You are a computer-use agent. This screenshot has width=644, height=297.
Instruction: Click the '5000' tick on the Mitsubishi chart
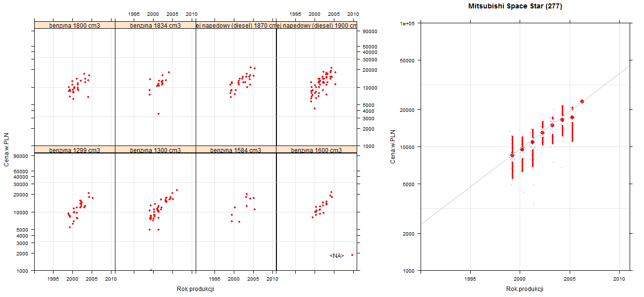point(410,184)
